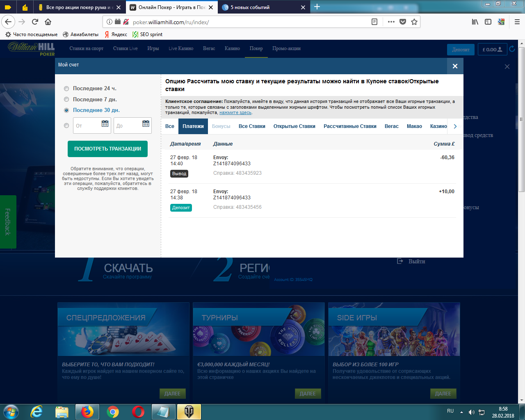This screenshot has width=525, height=420.
Task: Open the £ 0.00 account balance menu
Action: (x=493, y=50)
